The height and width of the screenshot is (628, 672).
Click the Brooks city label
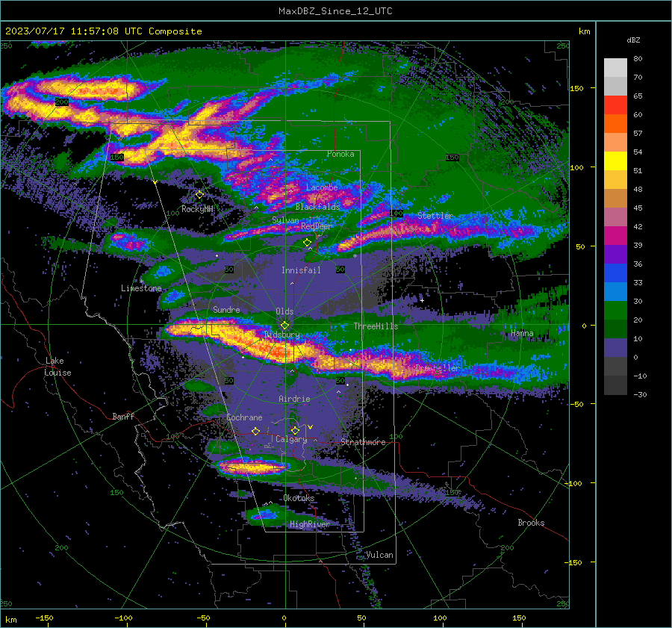coord(531,523)
